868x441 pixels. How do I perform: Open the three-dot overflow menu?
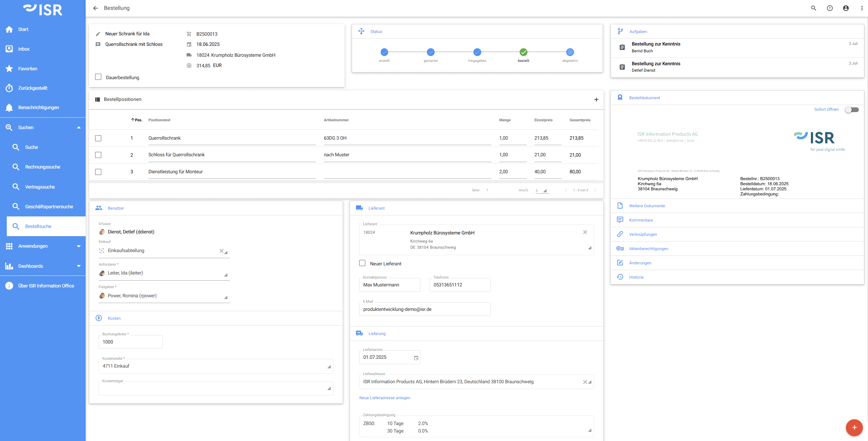click(862, 8)
